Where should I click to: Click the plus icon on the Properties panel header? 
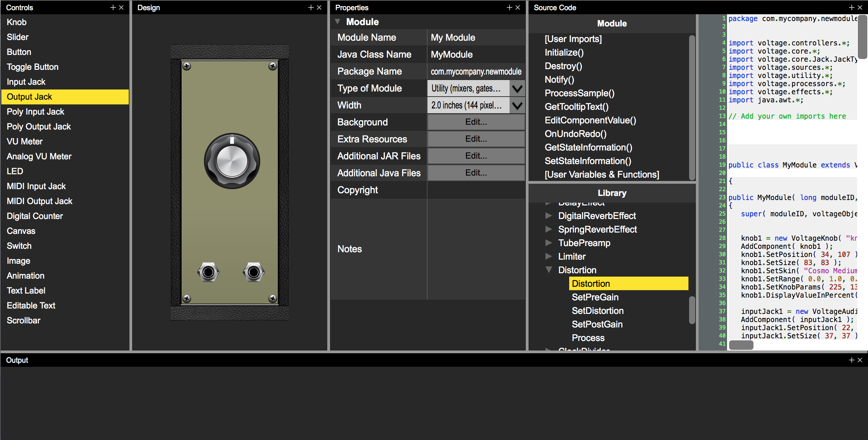[509, 7]
